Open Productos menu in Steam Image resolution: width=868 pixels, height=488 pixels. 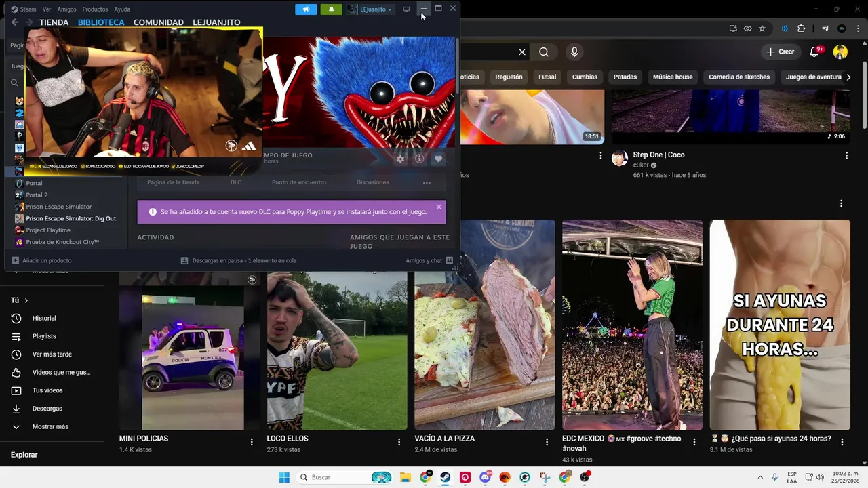click(x=95, y=9)
